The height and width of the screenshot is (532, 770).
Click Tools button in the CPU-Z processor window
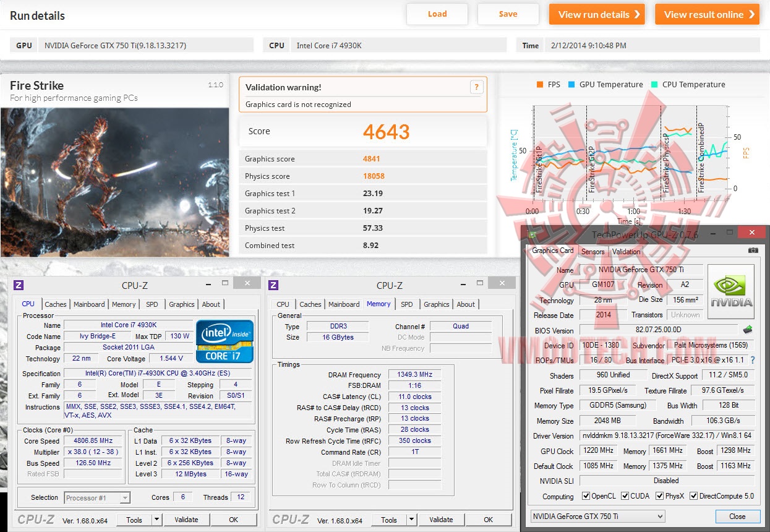134,520
